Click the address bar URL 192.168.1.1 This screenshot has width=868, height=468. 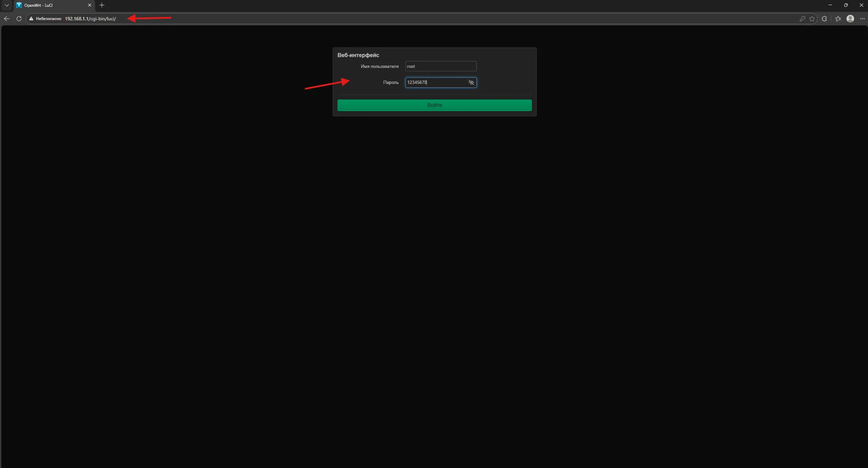coord(90,19)
